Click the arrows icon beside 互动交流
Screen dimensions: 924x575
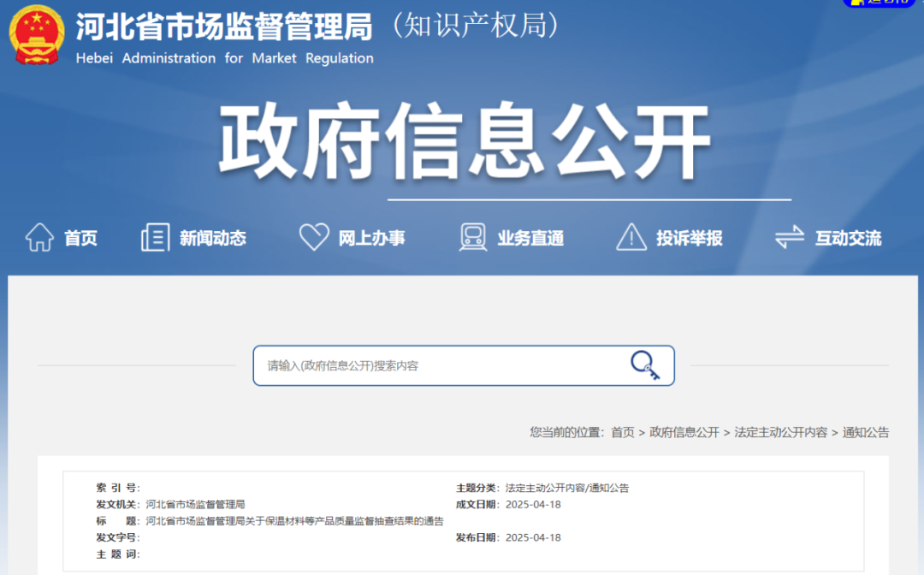789,237
